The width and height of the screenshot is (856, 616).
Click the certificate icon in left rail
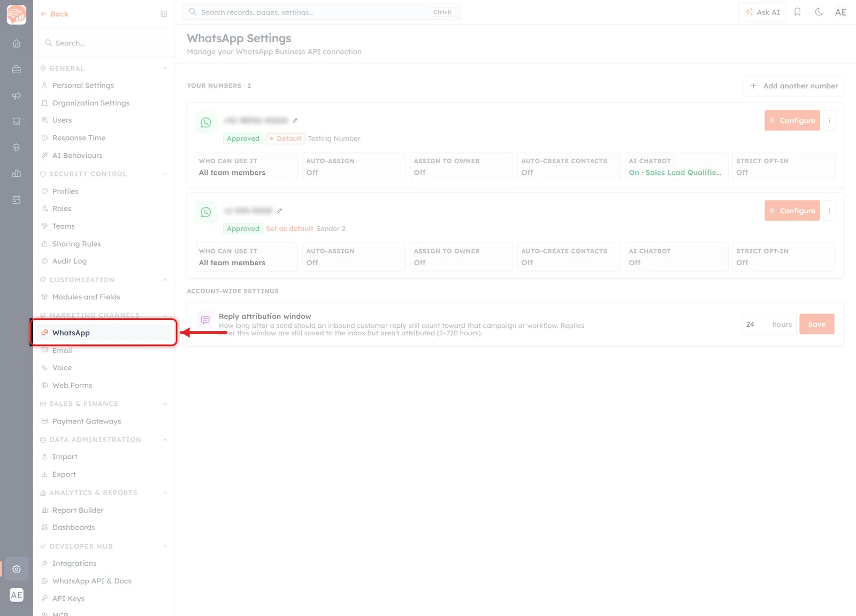[17, 148]
